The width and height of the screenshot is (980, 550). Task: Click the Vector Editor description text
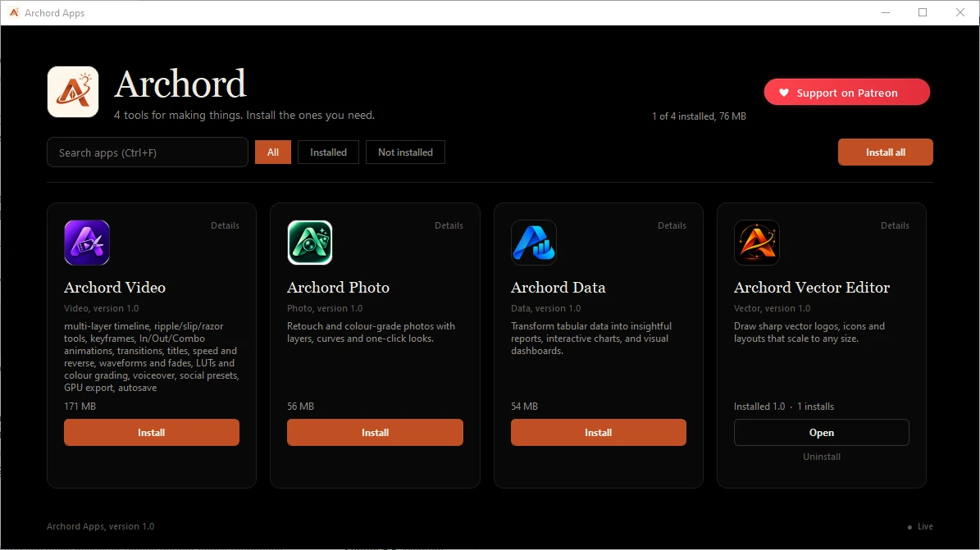point(809,333)
